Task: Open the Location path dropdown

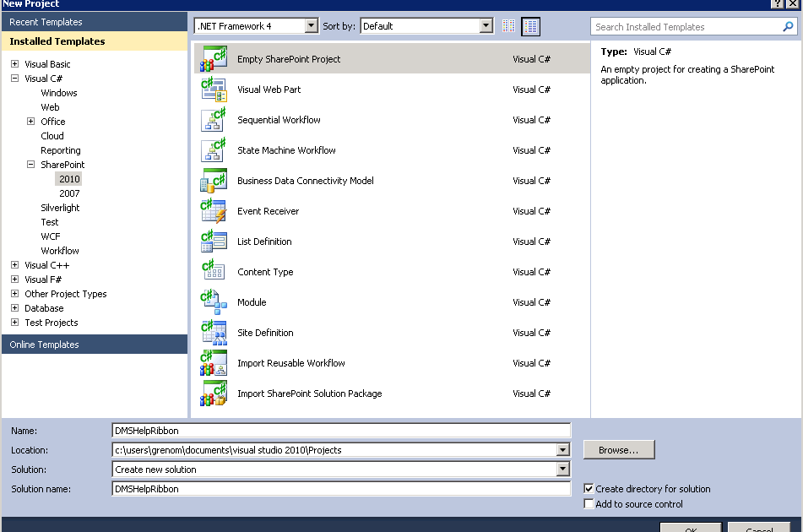Action: tap(563, 450)
